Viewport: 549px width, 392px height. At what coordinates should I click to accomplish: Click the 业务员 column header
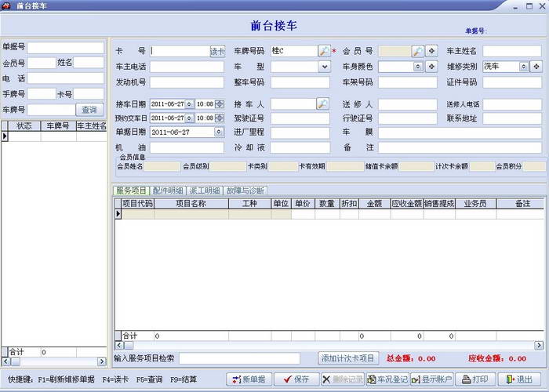pyautogui.click(x=475, y=204)
